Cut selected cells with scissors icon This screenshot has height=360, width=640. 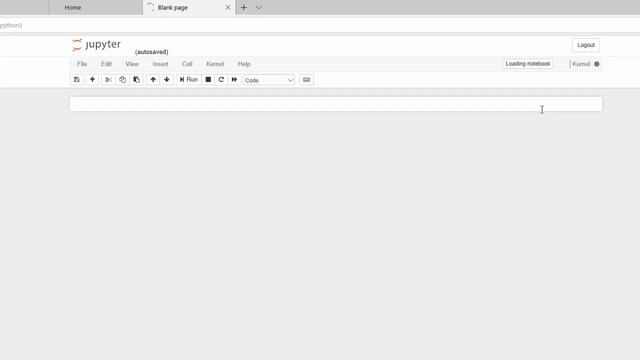tap(108, 80)
